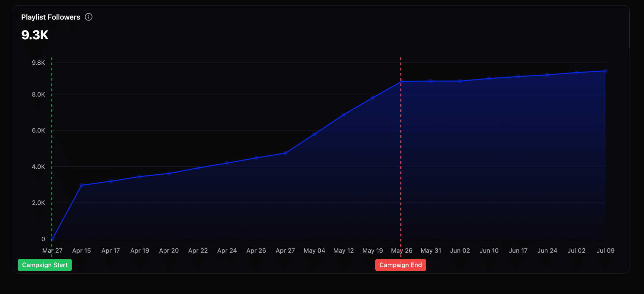The width and height of the screenshot is (644, 294).
Task: Click the Apr 26 data point on the line
Action: point(256,158)
